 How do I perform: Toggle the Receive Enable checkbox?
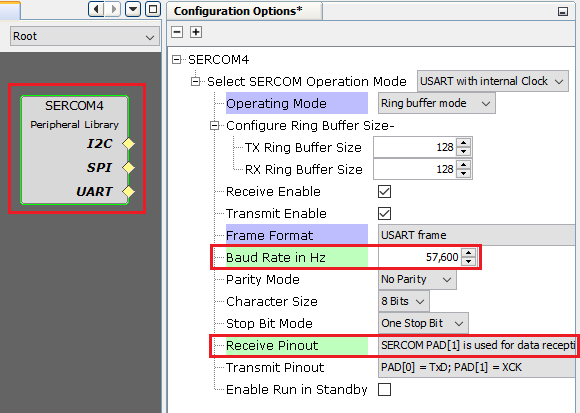[x=384, y=192]
